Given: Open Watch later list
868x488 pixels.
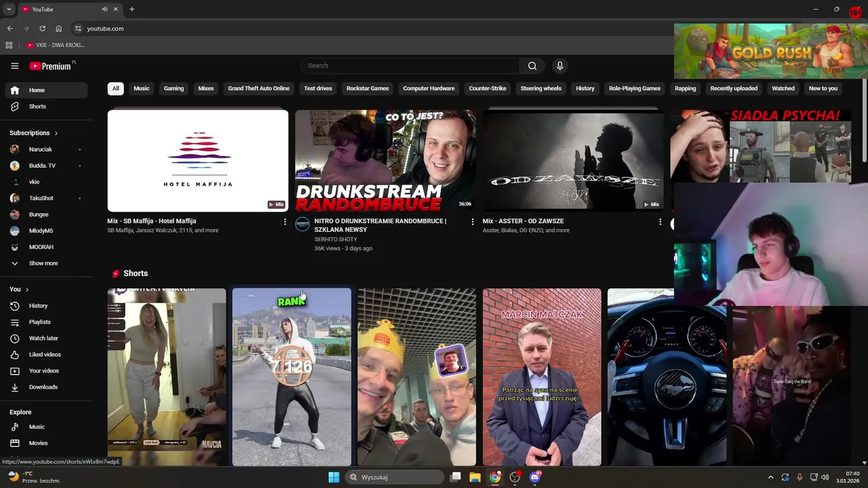Looking at the screenshot, I should pyautogui.click(x=46, y=338).
